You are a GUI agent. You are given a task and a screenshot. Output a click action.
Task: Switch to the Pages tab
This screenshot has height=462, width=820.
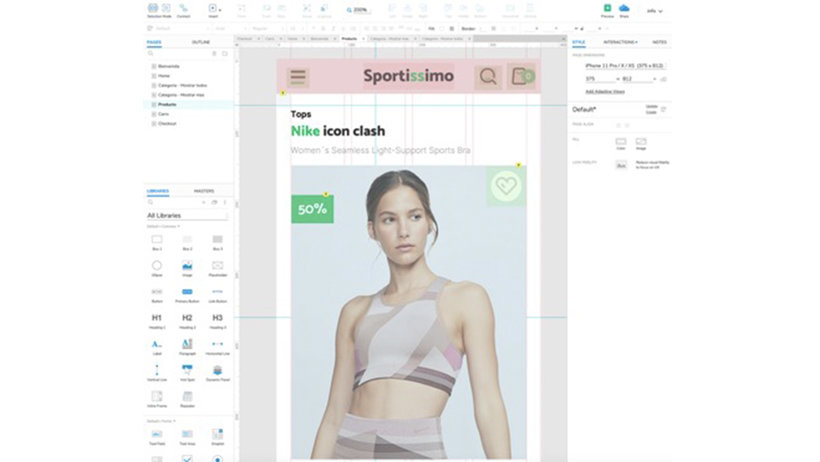(154, 42)
